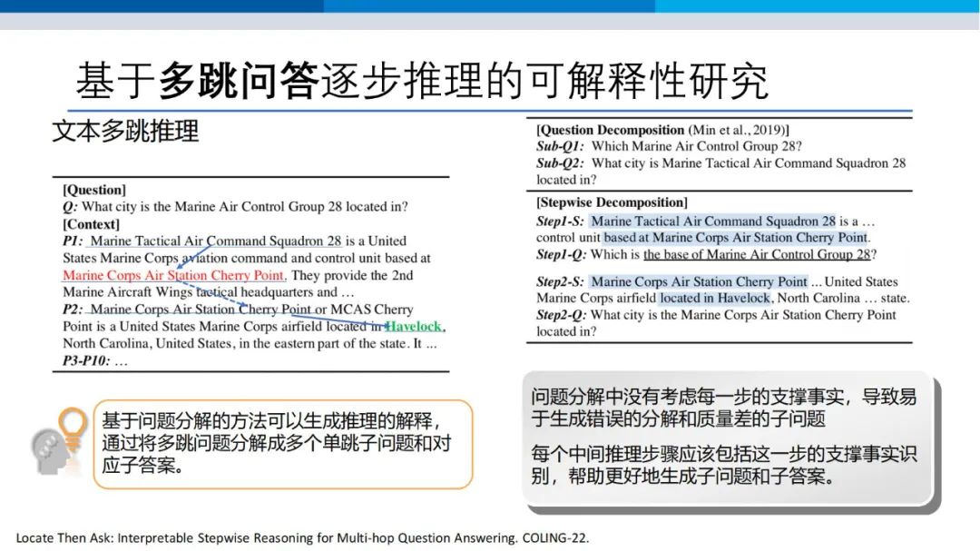Click the [Stepwise Decomposition] heading
This screenshot has width=980, height=551.
612,202
